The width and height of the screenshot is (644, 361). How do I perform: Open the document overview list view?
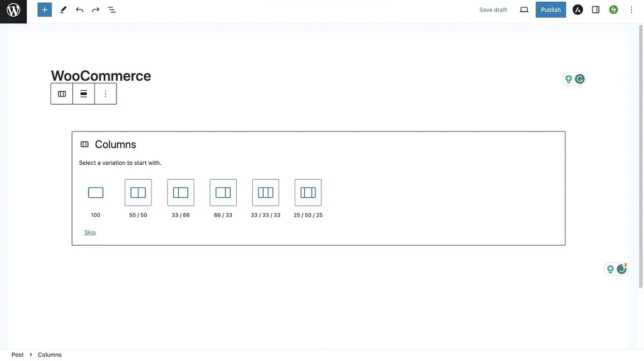tap(112, 10)
